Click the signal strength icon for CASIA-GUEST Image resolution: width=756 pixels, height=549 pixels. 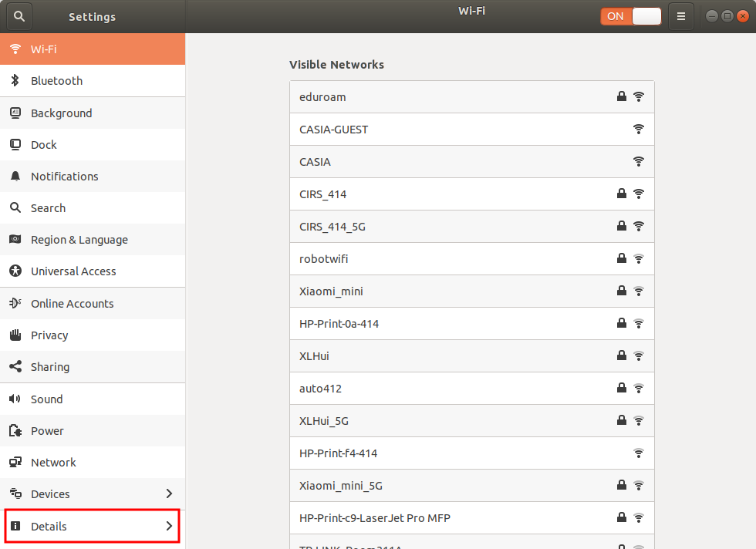point(639,129)
